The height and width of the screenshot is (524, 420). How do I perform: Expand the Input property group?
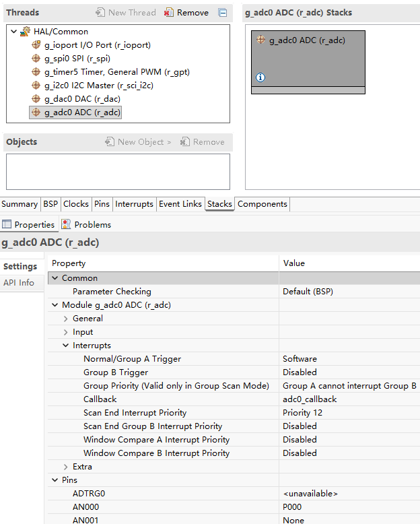pyautogui.click(x=66, y=332)
